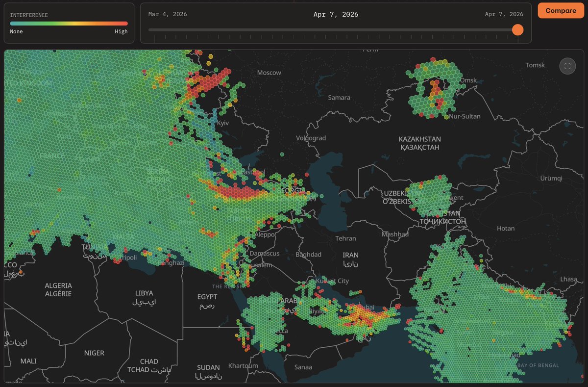Click the NIGER country label

[94, 353]
